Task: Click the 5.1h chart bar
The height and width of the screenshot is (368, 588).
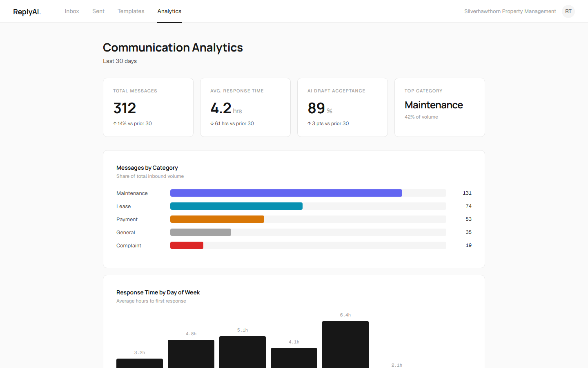Action: (243, 352)
